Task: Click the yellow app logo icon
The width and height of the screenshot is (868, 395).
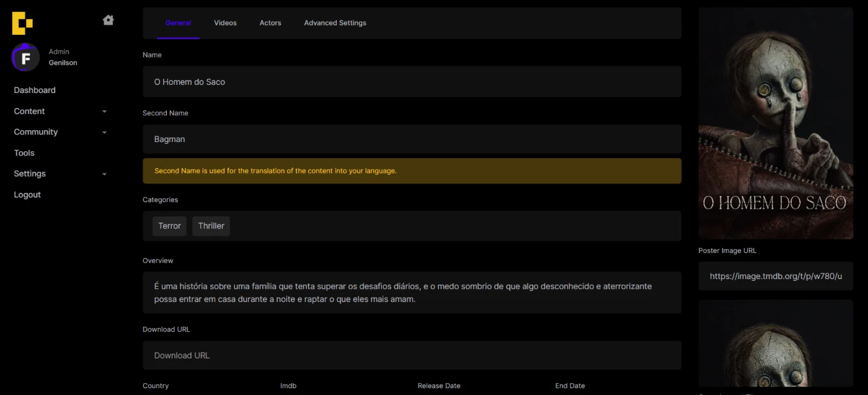Action: pyautogui.click(x=22, y=23)
